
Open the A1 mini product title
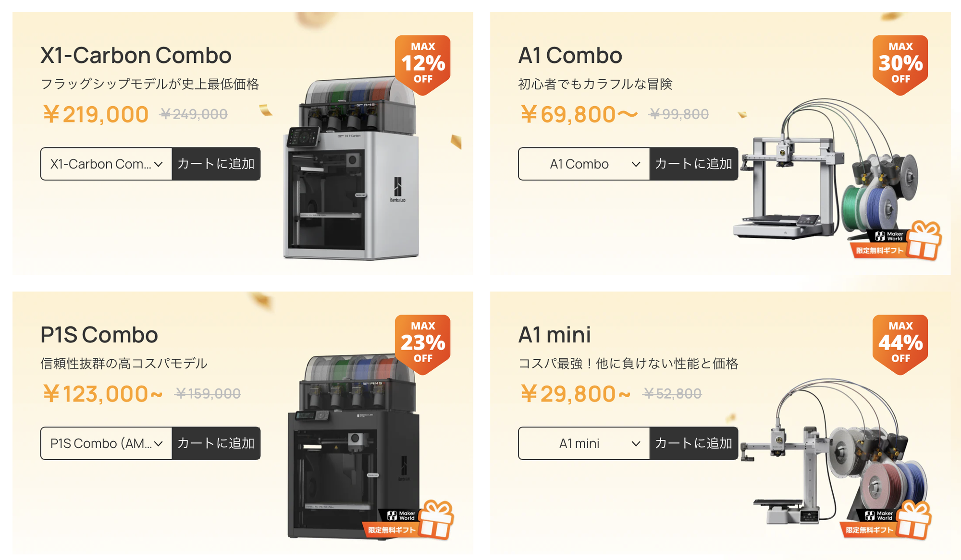(x=554, y=335)
